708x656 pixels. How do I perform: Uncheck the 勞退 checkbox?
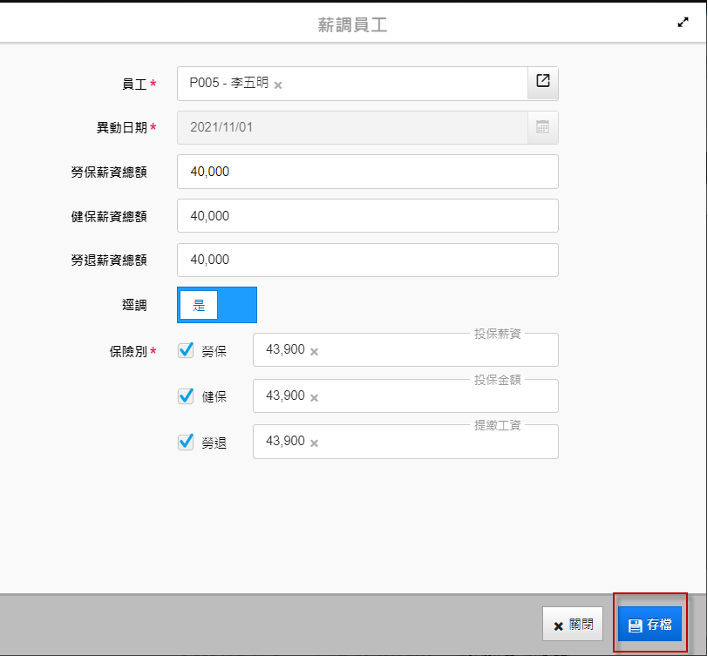[186, 442]
